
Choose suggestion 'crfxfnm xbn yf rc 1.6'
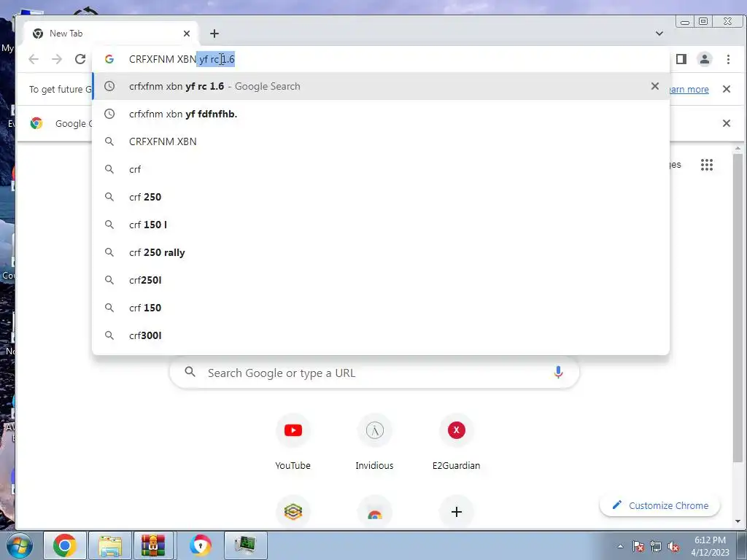pyautogui.click(x=381, y=86)
